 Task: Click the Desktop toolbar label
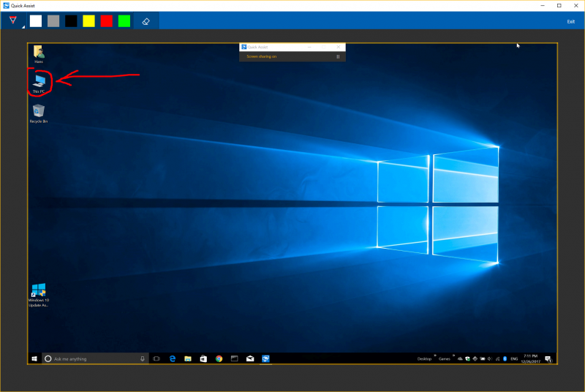coord(424,359)
